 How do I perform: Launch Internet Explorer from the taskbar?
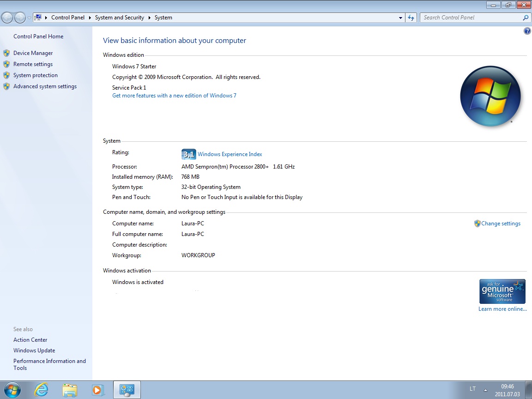(41, 390)
